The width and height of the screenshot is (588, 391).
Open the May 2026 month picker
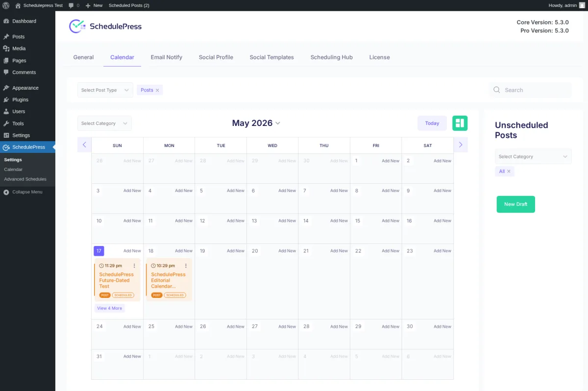point(256,123)
